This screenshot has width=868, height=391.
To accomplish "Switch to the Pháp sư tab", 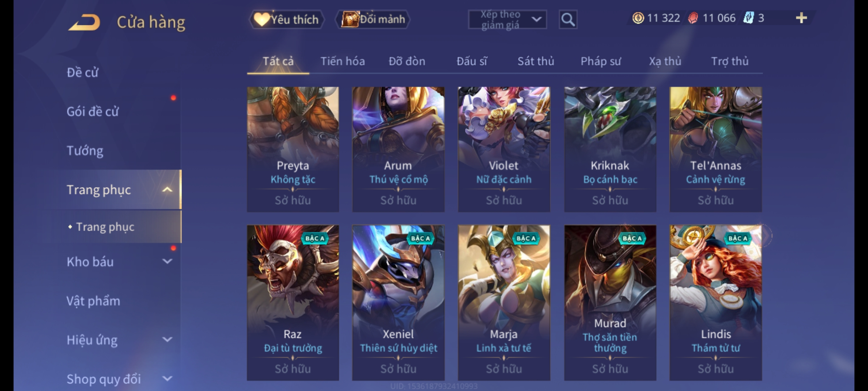I will tap(600, 61).
